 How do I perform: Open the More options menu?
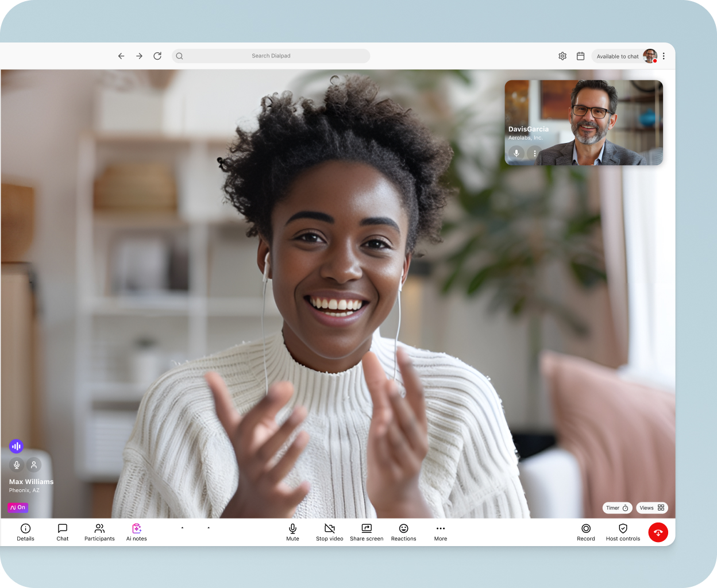[441, 532]
